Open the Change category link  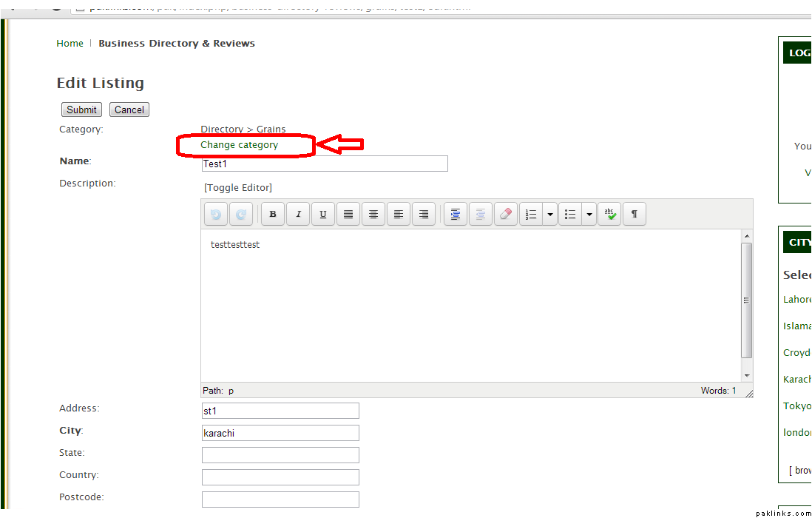point(239,145)
